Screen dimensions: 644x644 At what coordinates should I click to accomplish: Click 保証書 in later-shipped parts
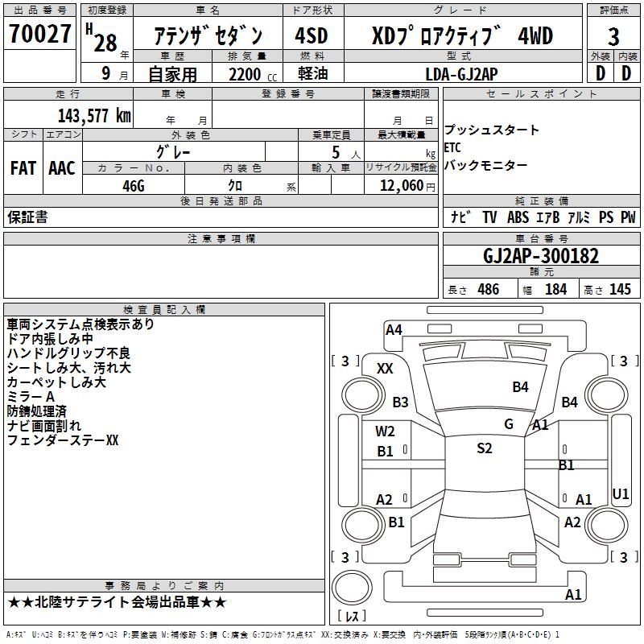coord(27,217)
